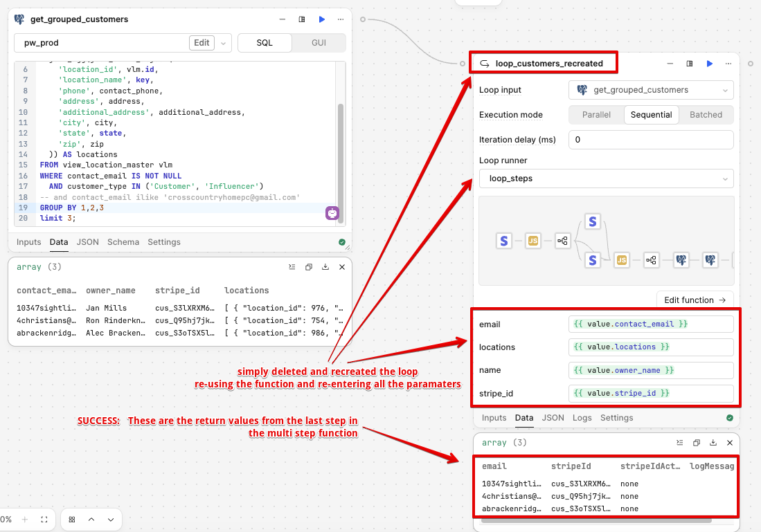Click the purple AI assistant icon in SQL editor
Image resolution: width=761 pixels, height=532 pixels.
click(332, 213)
